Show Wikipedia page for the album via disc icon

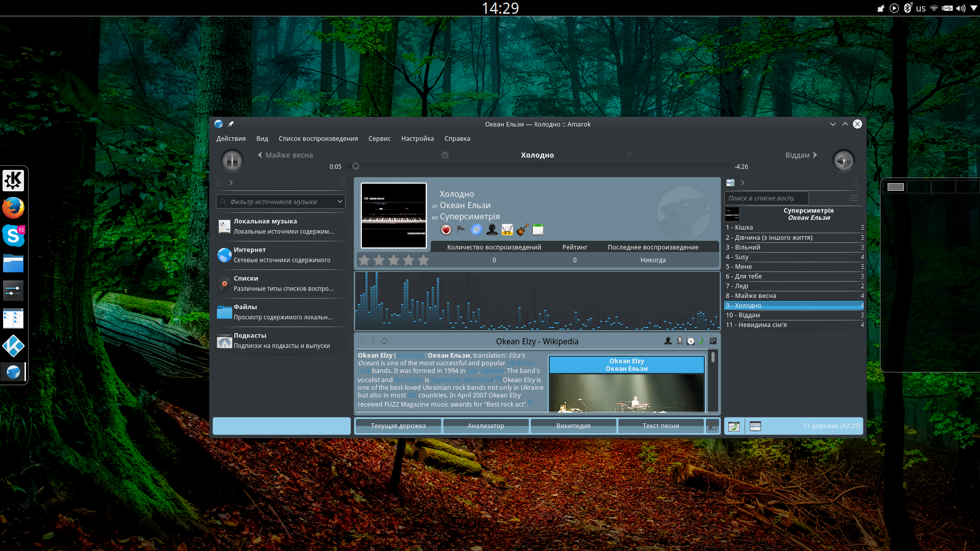691,341
